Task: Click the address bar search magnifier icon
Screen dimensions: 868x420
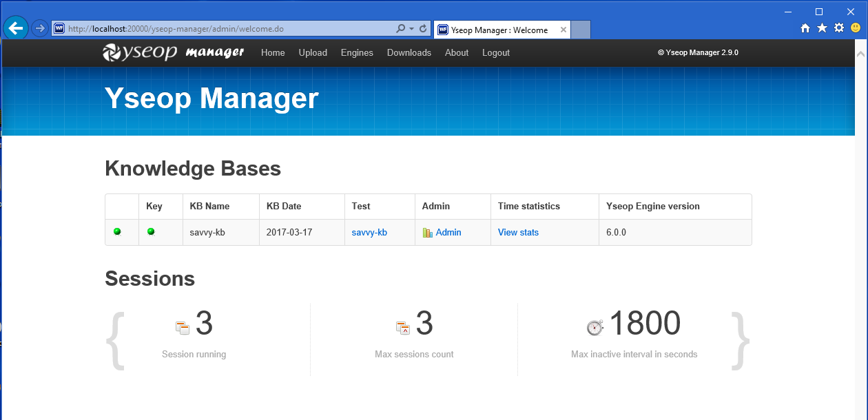Action: [401, 29]
